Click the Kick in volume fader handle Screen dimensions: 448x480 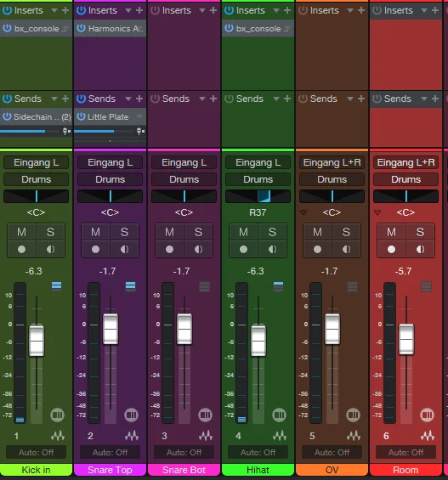point(37,341)
